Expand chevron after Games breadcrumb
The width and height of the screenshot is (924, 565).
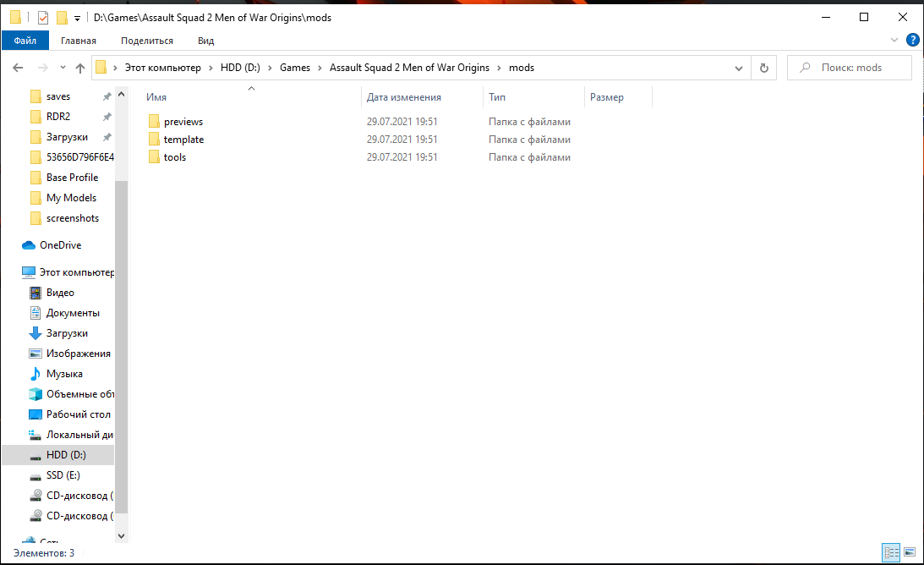[x=320, y=68]
